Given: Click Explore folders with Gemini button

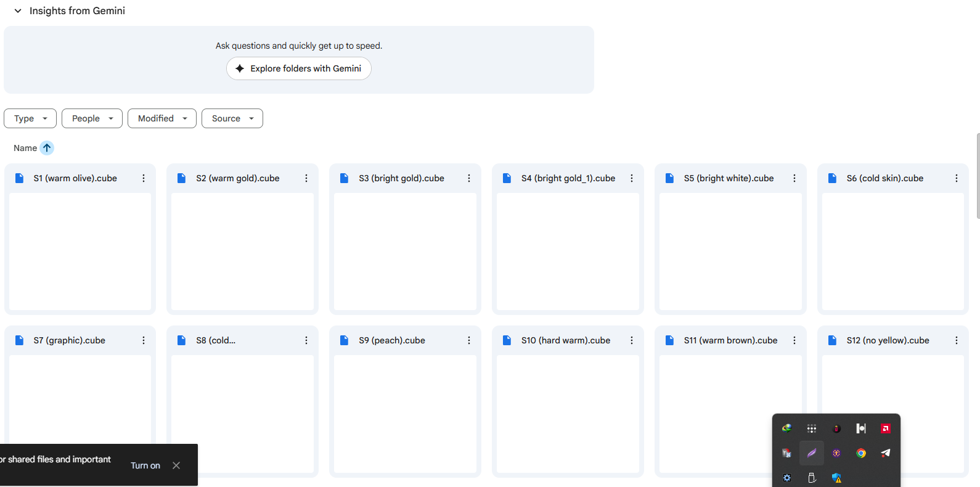Looking at the screenshot, I should (x=299, y=68).
